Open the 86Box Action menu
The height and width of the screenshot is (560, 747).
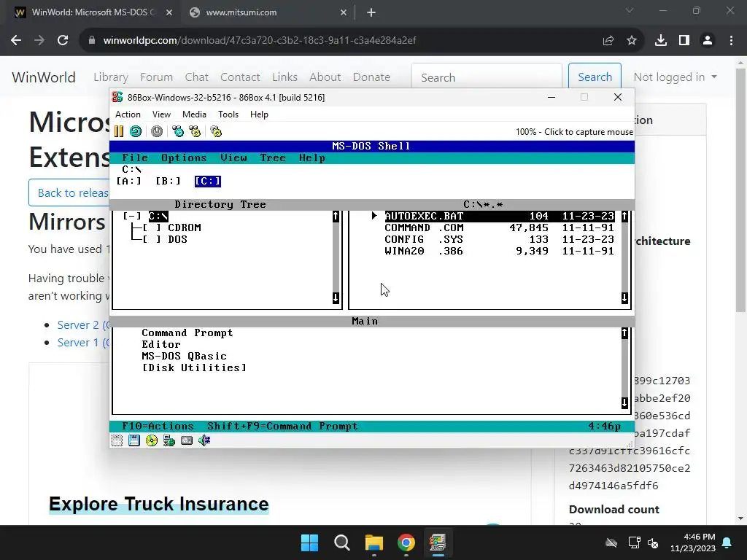tap(128, 114)
